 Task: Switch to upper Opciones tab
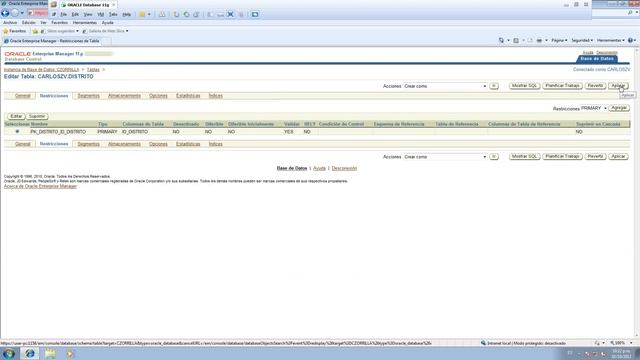coord(158,96)
